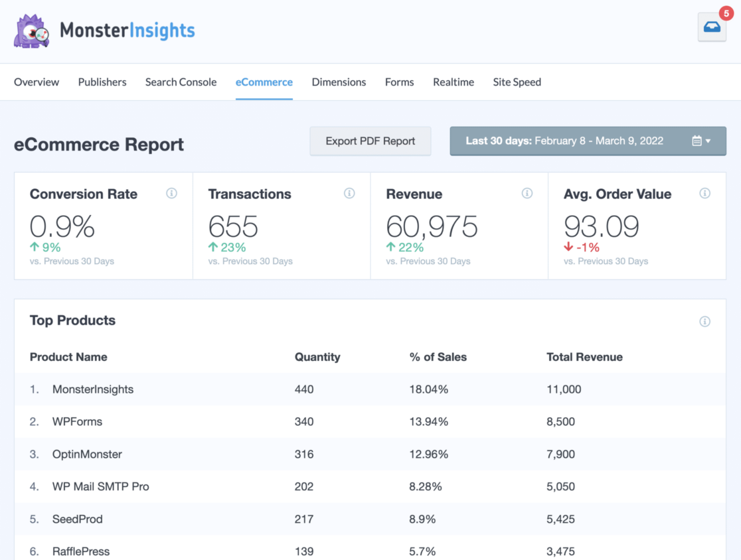The height and width of the screenshot is (560, 741).
Task: Click the Top Products info icon
Action: pos(705,321)
